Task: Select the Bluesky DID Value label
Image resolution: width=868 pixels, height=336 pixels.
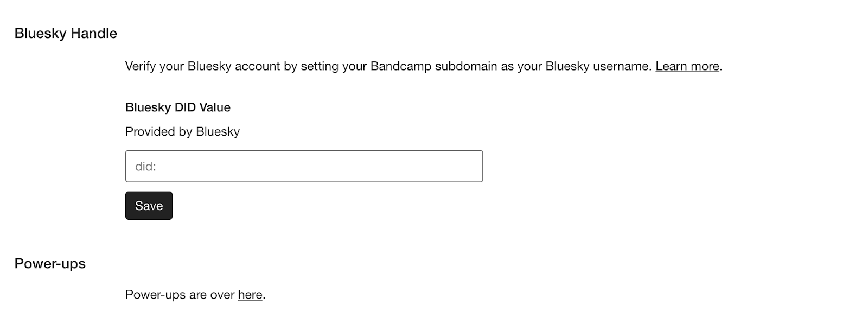Action: point(178,107)
